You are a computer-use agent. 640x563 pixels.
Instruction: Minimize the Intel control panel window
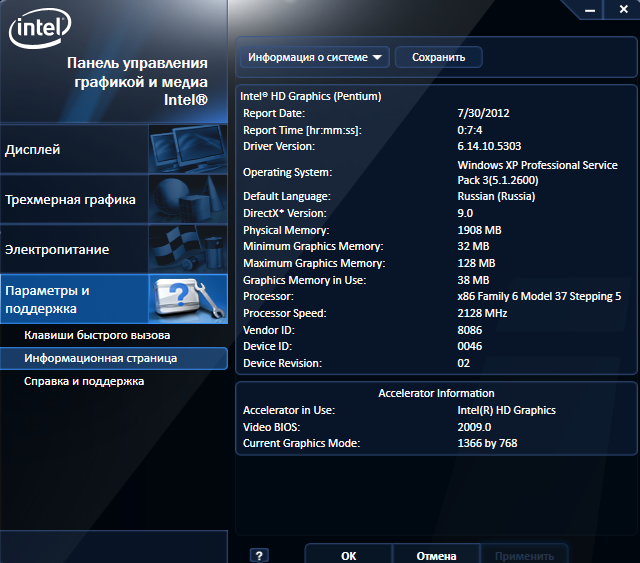pyautogui.click(x=590, y=10)
